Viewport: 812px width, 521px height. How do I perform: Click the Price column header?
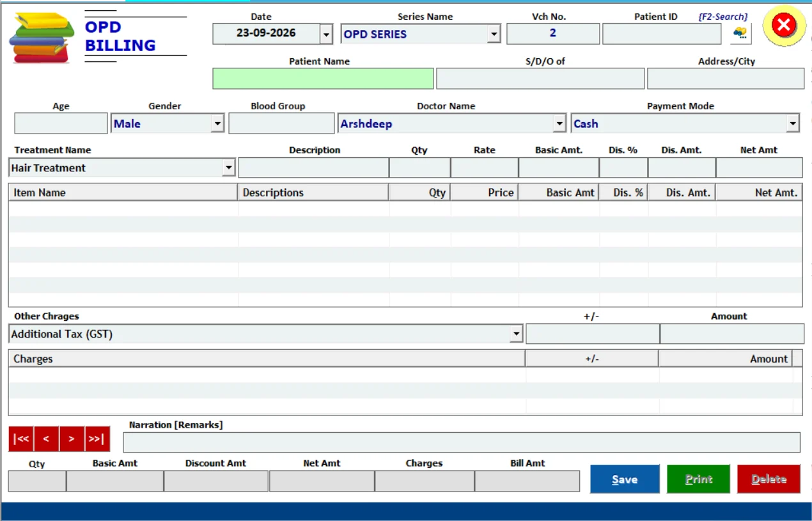pyautogui.click(x=484, y=192)
